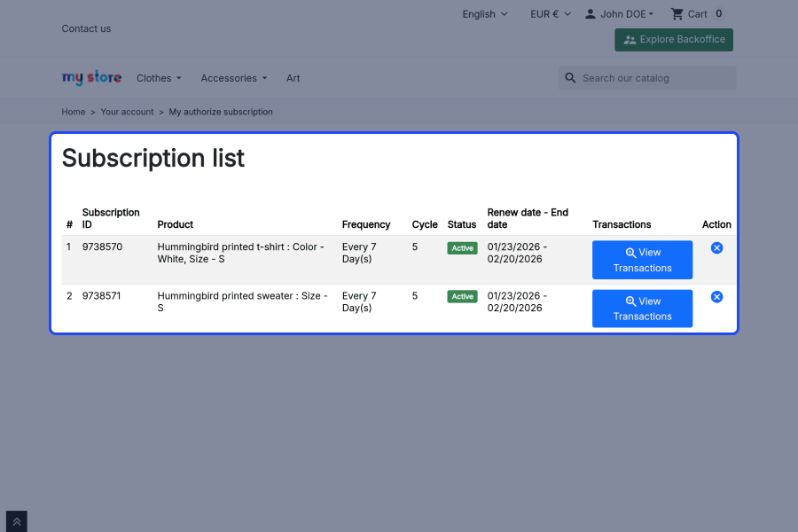The width and height of the screenshot is (798, 532).
Task: Click the shopping cart icon
Action: [x=677, y=14]
